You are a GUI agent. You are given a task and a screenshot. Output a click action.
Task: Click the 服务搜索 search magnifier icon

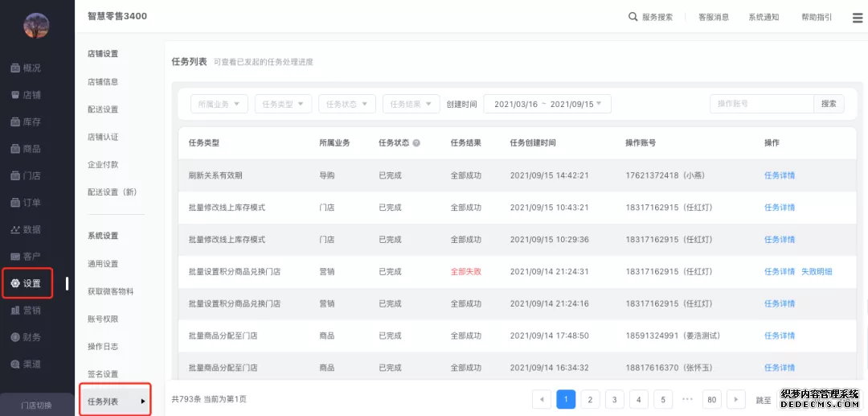(633, 17)
